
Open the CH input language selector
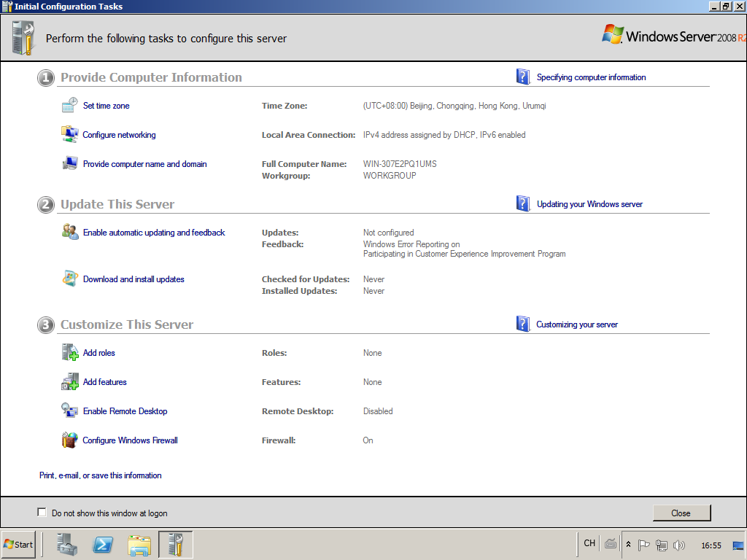[589, 543]
